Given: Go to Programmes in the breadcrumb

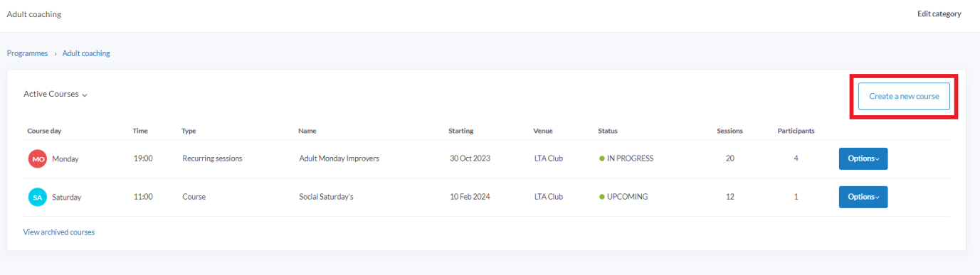Looking at the screenshot, I should pyautogui.click(x=27, y=53).
